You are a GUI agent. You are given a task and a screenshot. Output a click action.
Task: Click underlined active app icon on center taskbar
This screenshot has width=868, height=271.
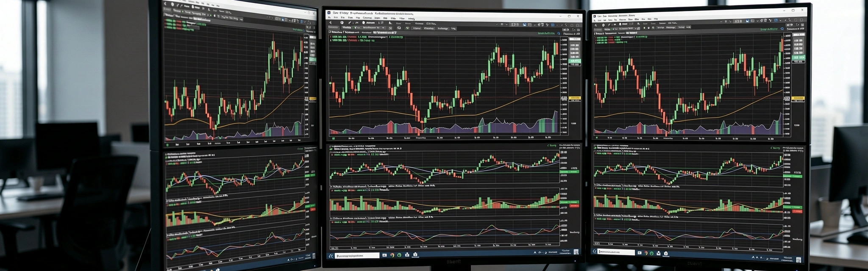415,255
